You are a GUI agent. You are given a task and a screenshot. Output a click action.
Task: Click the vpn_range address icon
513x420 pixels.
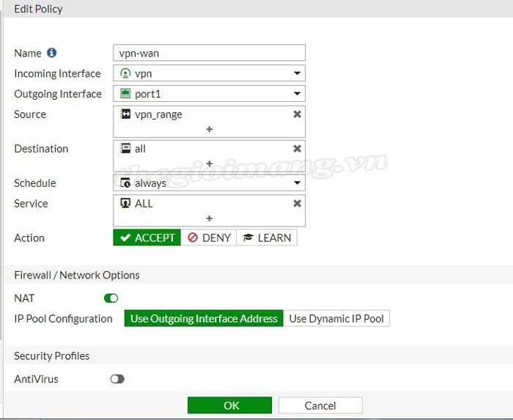(125, 114)
